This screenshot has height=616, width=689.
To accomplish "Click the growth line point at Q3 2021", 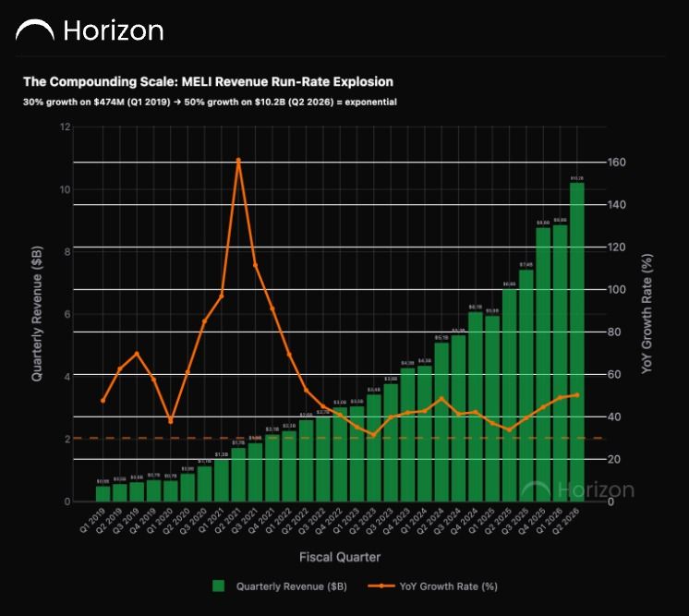I will pos(255,265).
